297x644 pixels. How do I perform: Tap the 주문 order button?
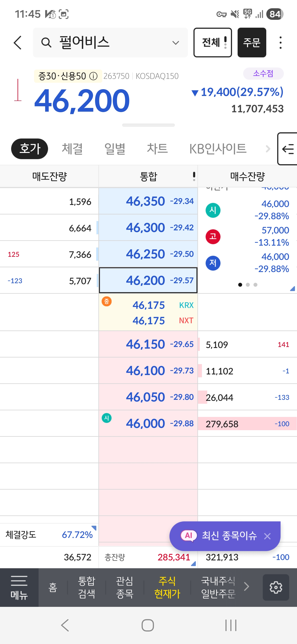click(x=252, y=43)
